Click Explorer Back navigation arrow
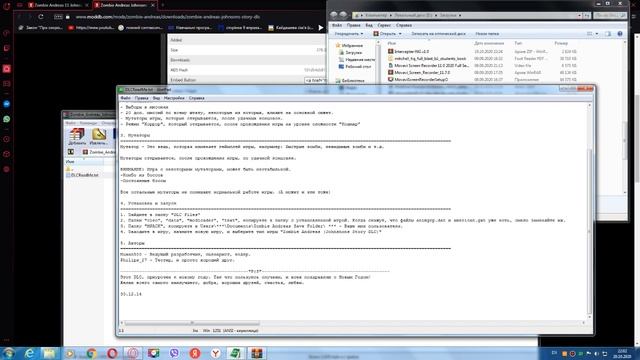Image resolution: width=640 pixels, height=360 pixels. point(334,15)
